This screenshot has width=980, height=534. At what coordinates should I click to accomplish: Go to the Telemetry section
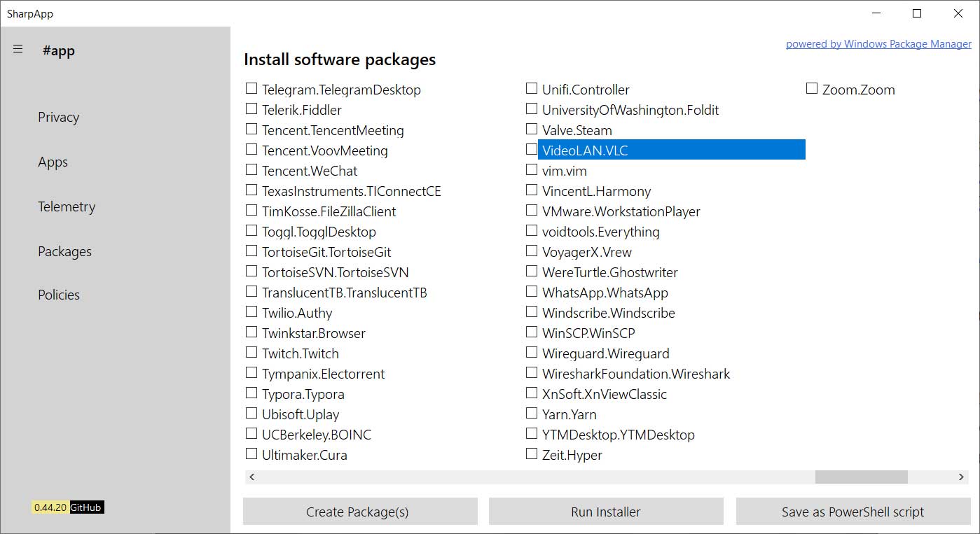click(67, 207)
